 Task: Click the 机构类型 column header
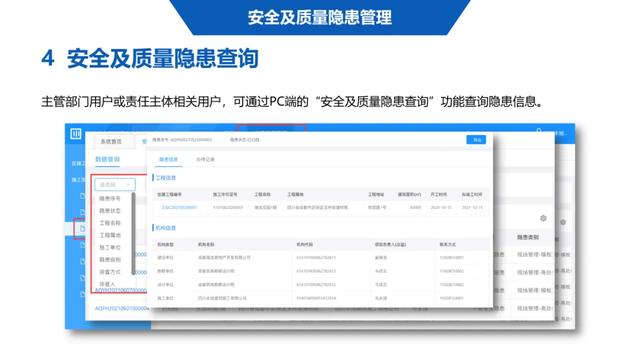pos(165,244)
